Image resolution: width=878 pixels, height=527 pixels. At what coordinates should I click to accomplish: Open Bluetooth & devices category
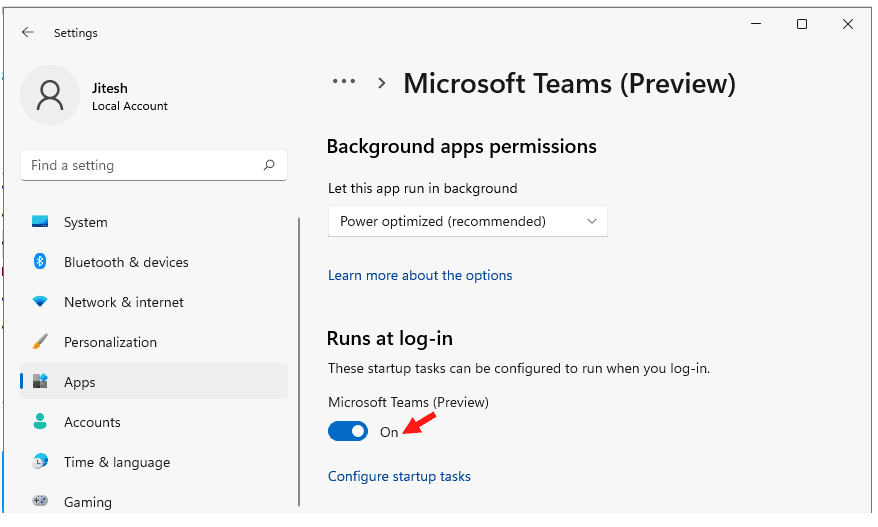126,262
